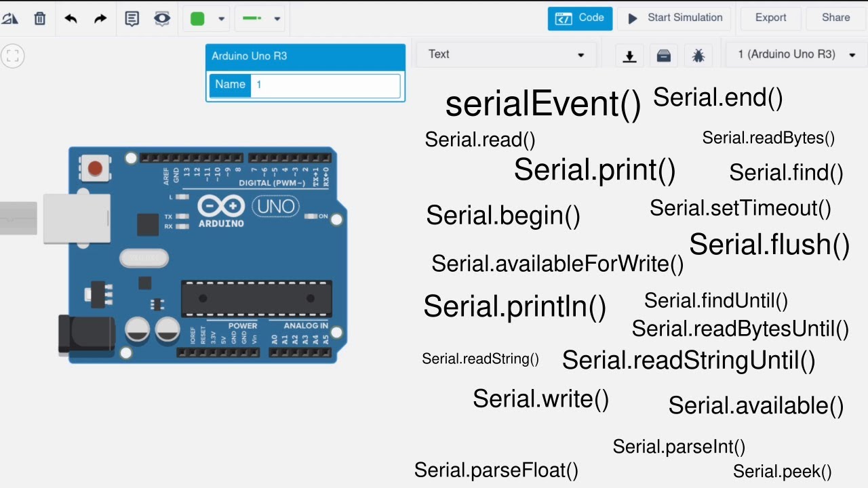Download the code with arrow icon

point(629,56)
